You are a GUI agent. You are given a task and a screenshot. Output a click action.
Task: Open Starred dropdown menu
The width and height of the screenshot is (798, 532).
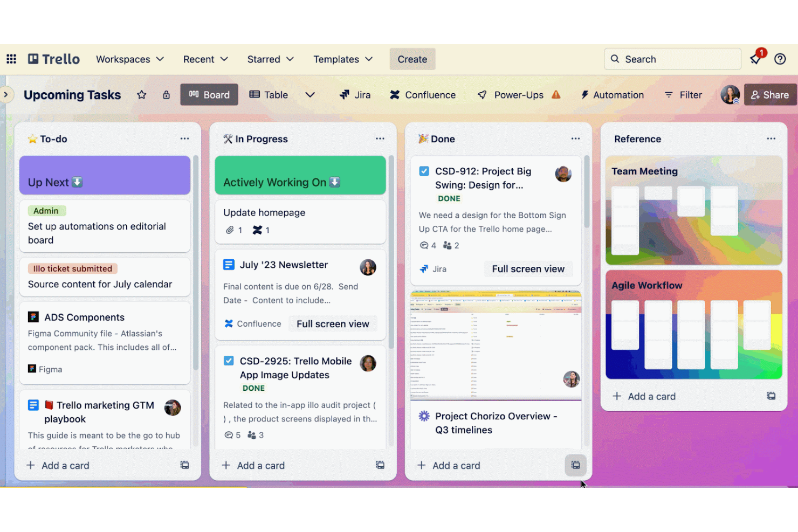point(270,59)
